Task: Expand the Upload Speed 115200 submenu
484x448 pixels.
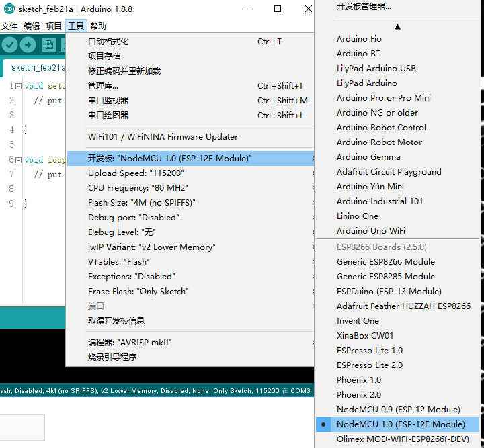Action: point(190,173)
